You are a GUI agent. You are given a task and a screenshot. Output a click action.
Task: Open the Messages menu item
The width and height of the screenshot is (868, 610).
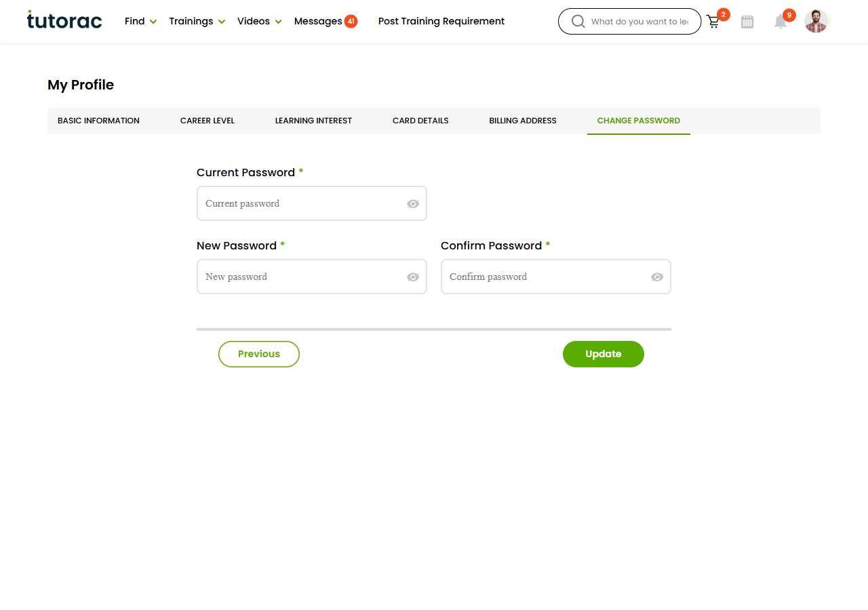tap(318, 21)
